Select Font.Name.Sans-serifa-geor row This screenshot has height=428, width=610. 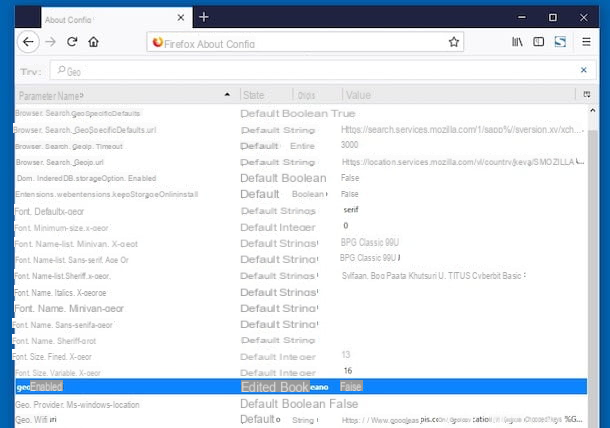301,325
